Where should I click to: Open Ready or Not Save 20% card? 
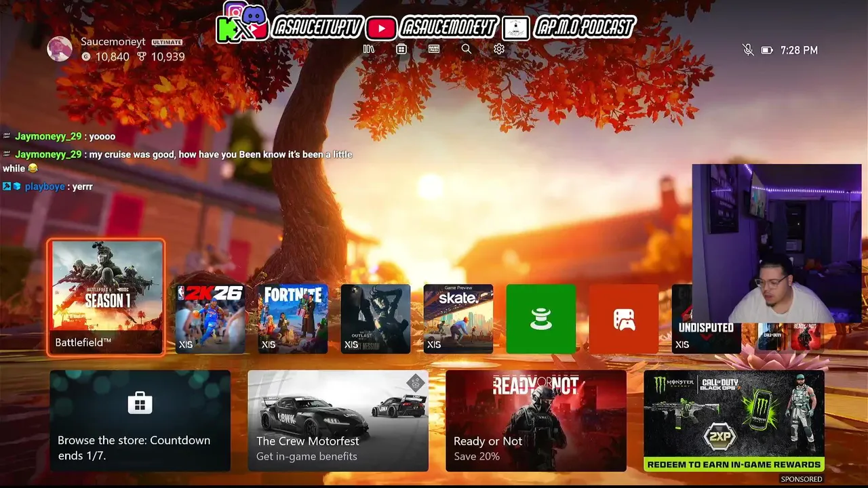point(536,420)
